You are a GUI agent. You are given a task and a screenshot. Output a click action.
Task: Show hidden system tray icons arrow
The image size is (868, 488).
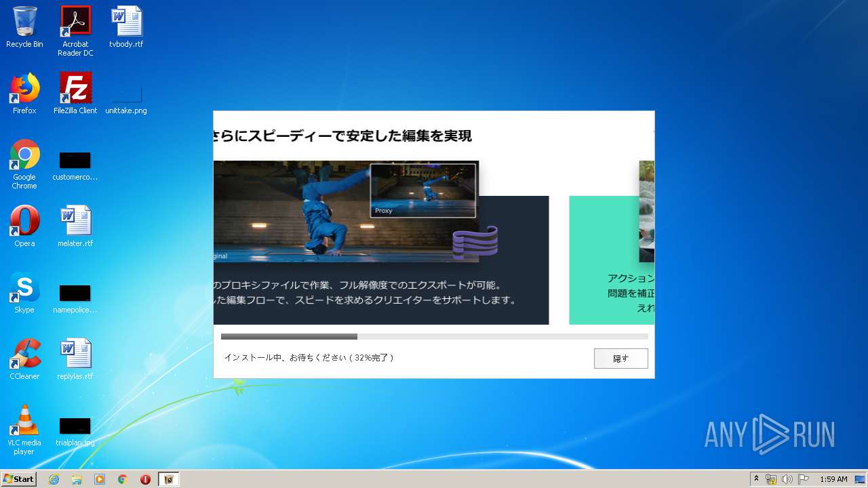pyautogui.click(x=756, y=479)
